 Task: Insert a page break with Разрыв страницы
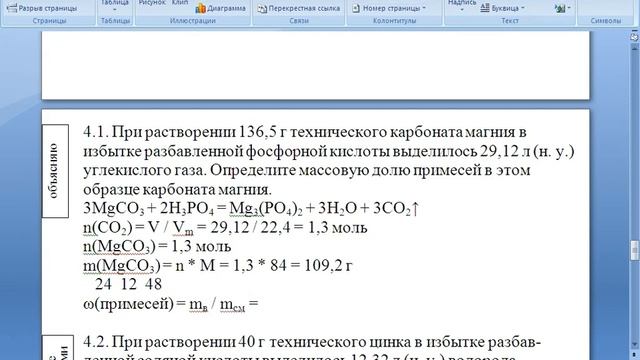(42, 8)
